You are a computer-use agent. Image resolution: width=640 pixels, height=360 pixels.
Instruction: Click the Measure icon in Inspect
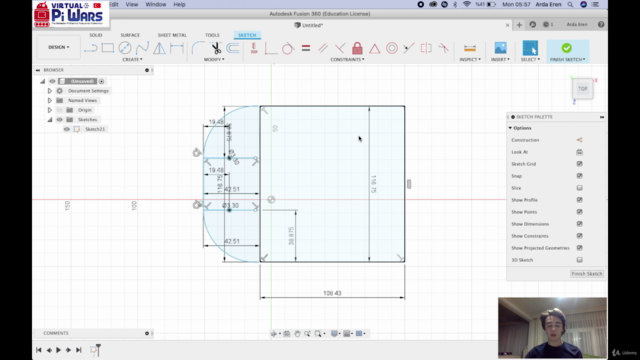click(x=470, y=48)
